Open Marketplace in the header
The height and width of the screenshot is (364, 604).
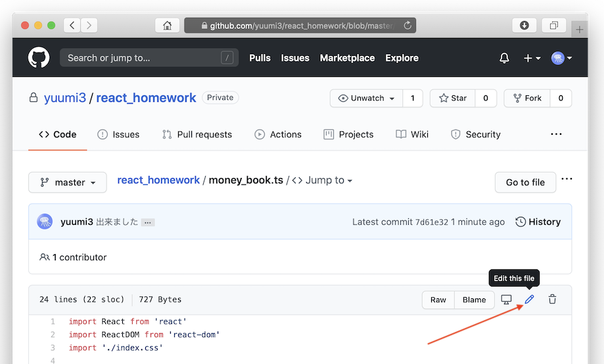coord(348,58)
